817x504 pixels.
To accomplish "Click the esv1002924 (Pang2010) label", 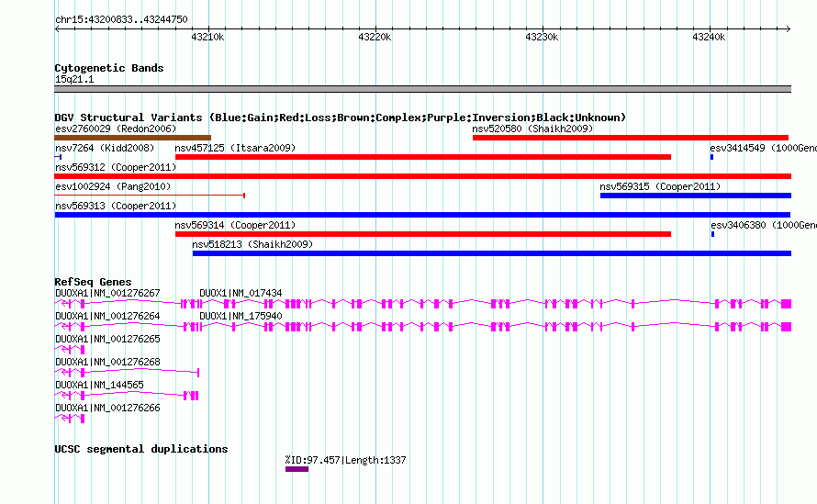I will coord(113,186).
